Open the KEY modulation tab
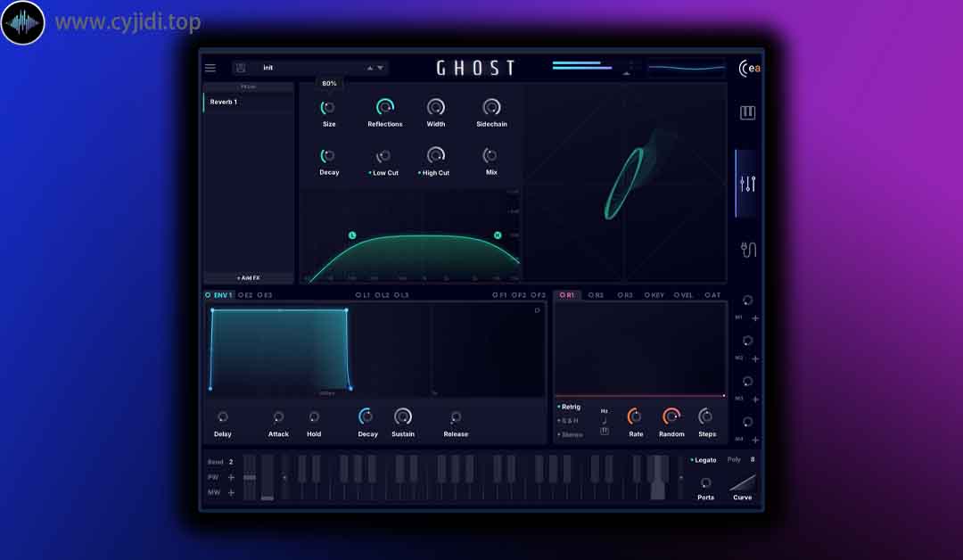 coord(654,295)
